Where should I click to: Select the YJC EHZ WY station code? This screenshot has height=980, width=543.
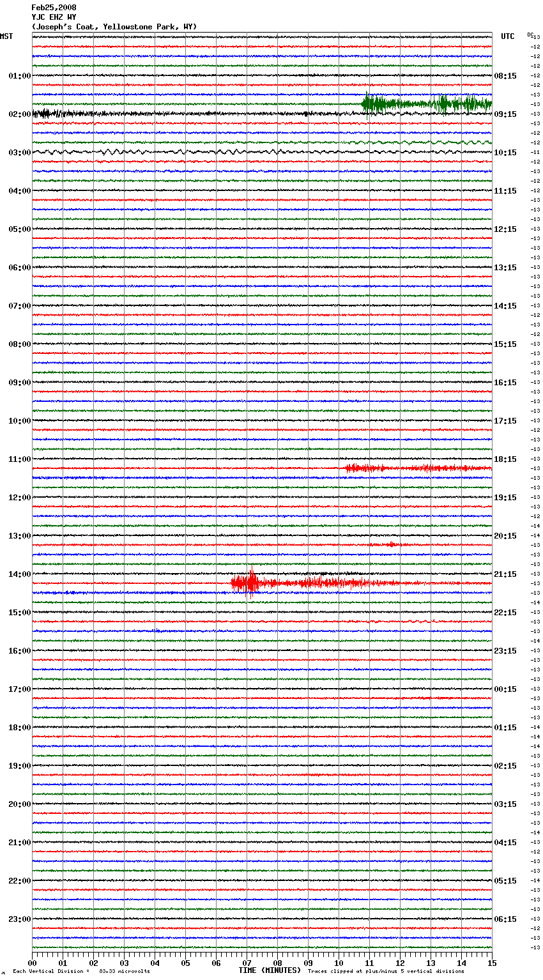click(54, 17)
